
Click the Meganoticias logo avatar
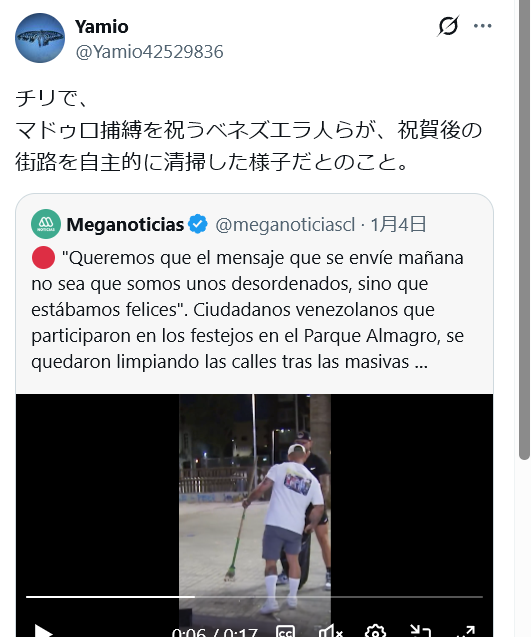coord(46,224)
